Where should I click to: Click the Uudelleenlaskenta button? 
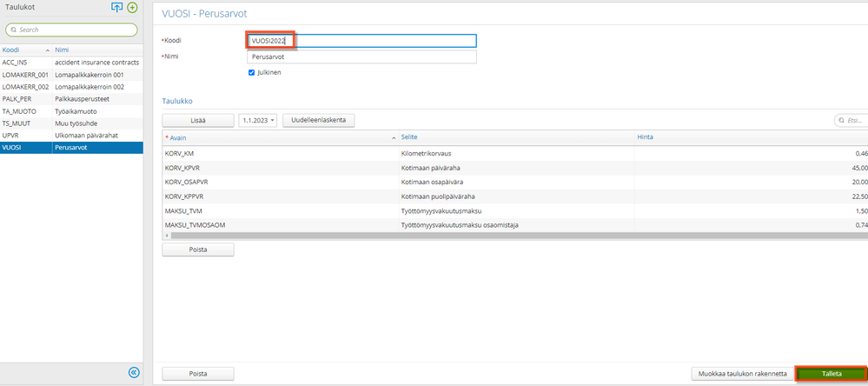[318, 120]
